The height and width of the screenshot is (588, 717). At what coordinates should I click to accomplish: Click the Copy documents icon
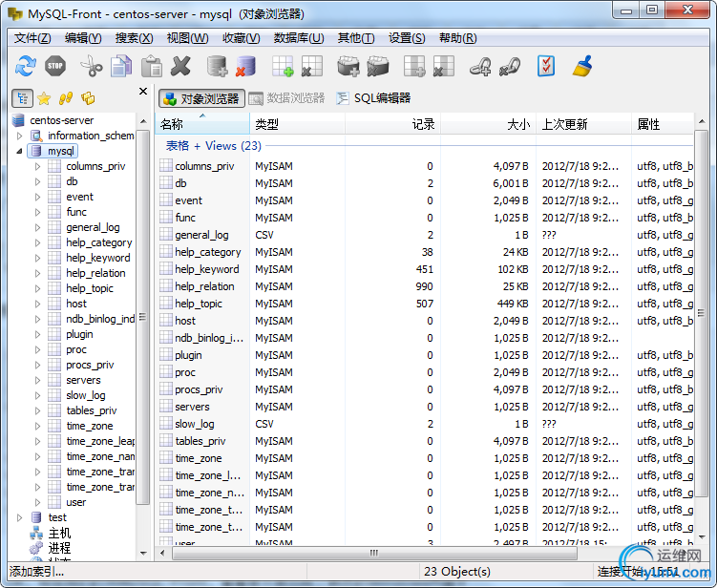point(121,66)
